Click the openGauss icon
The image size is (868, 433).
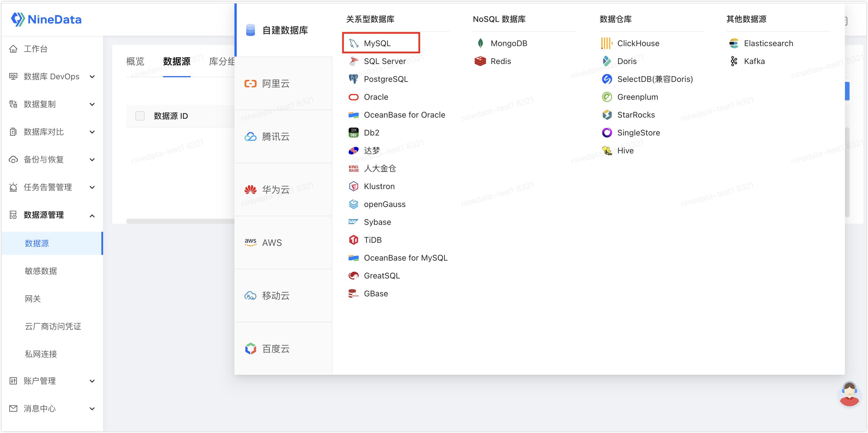pos(353,204)
